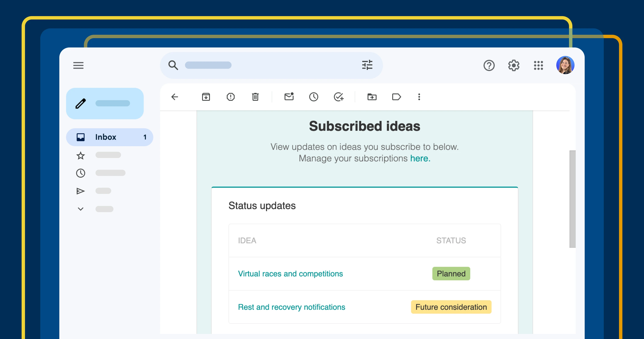Report this message as spam
Screen dimensions: 644x339
230,97
